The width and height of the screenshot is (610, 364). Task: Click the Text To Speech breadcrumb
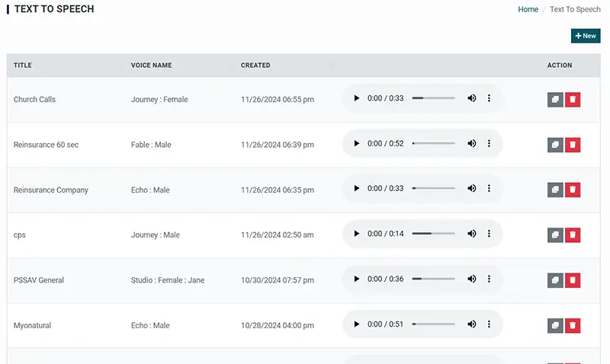click(x=575, y=9)
